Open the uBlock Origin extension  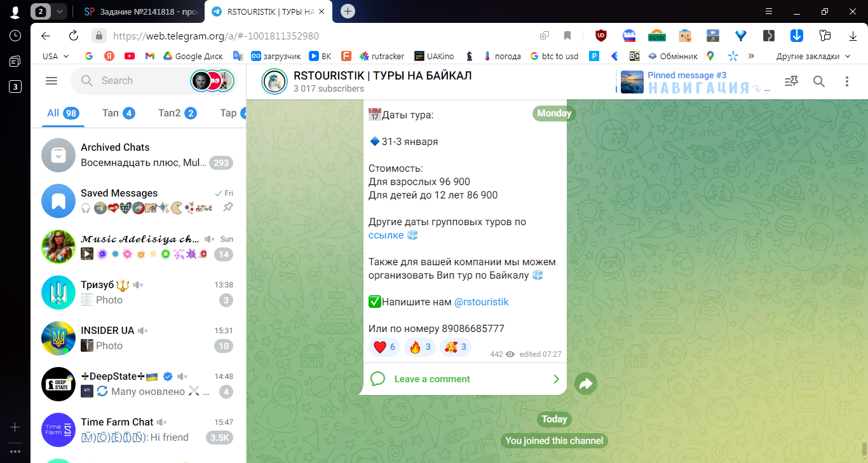coord(600,36)
